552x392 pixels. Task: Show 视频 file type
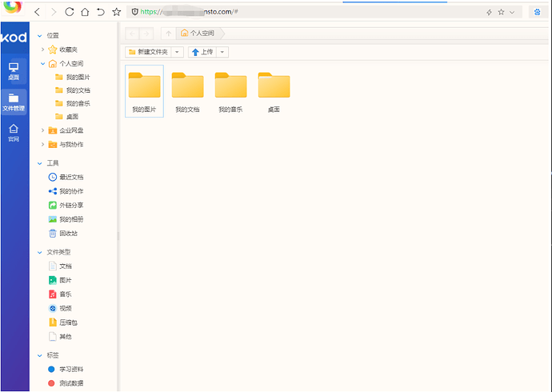65,308
